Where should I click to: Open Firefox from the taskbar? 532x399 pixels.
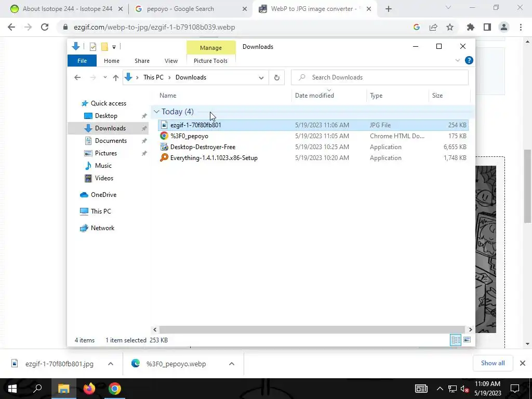coord(89,389)
